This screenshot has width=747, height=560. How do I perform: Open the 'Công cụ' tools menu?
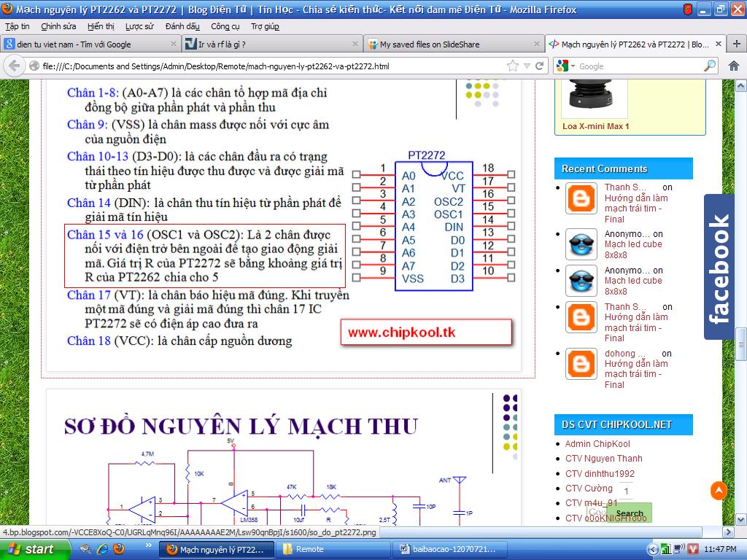(225, 26)
